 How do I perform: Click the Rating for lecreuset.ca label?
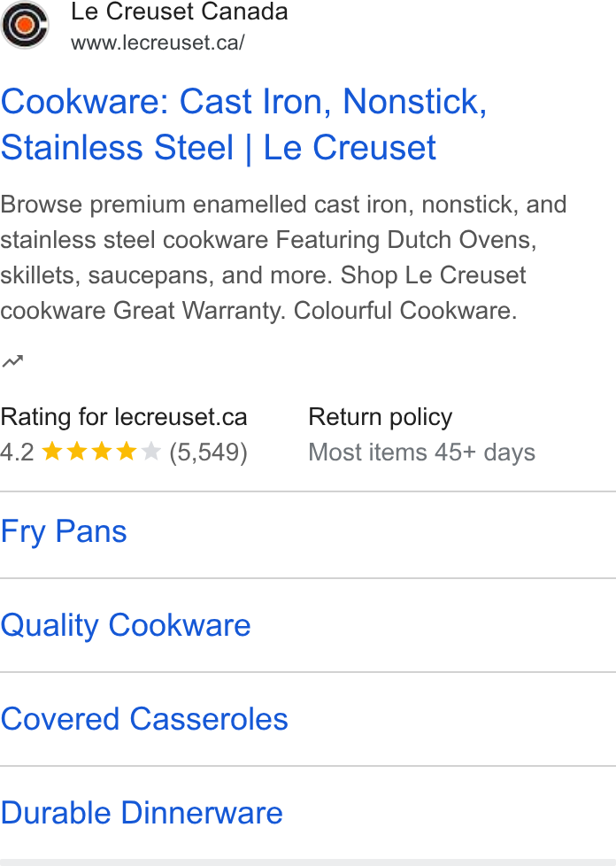(124, 417)
